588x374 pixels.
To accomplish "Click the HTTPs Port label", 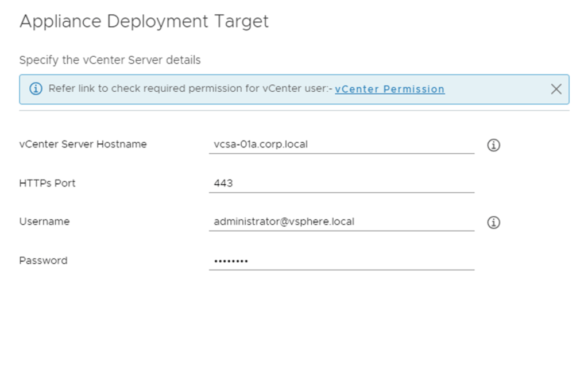I will 47,184.
